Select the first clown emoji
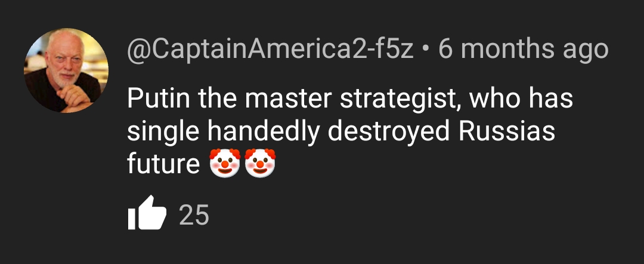644x264 pixels. (225, 163)
